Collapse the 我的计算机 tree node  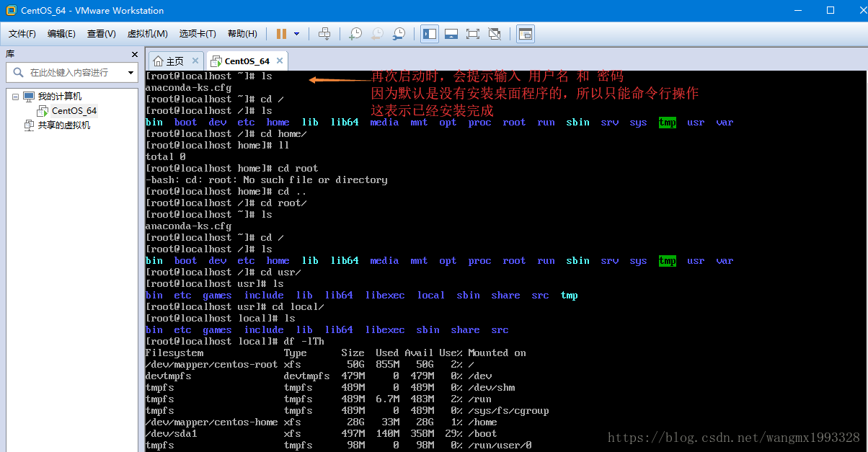click(x=15, y=97)
